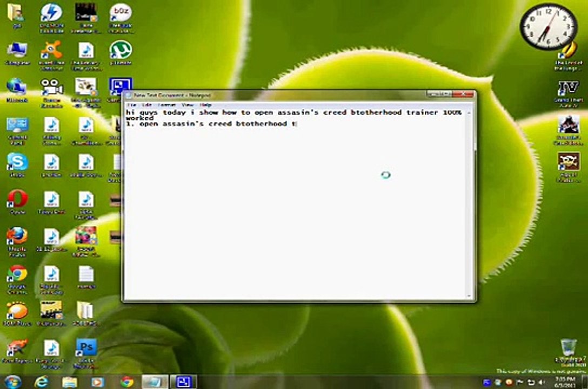Launch the GOM Player desktop shortcut

[17, 314]
